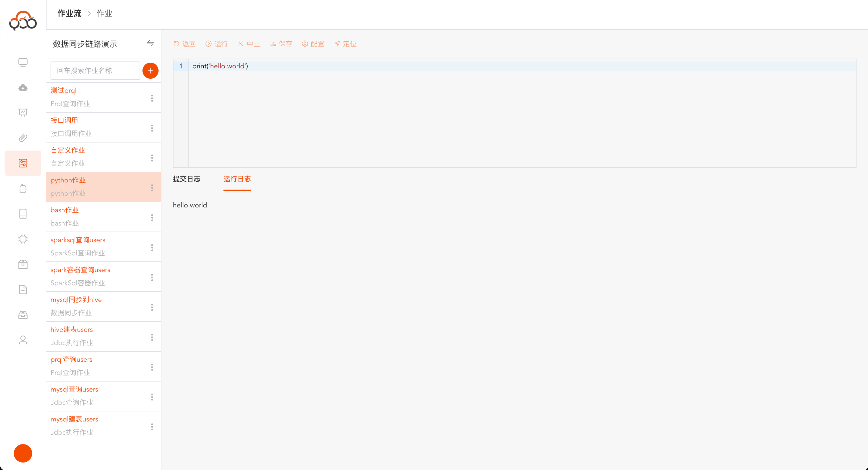
Task: Switch to the 提交日志 tab
Action: pyautogui.click(x=186, y=179)
